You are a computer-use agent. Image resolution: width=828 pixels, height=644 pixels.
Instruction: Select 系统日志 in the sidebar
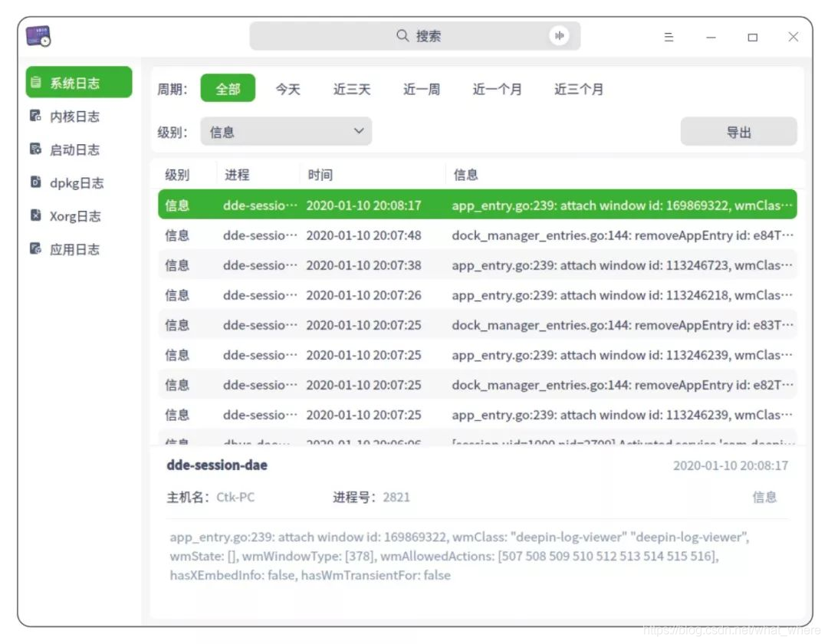[x=79, y=82]
